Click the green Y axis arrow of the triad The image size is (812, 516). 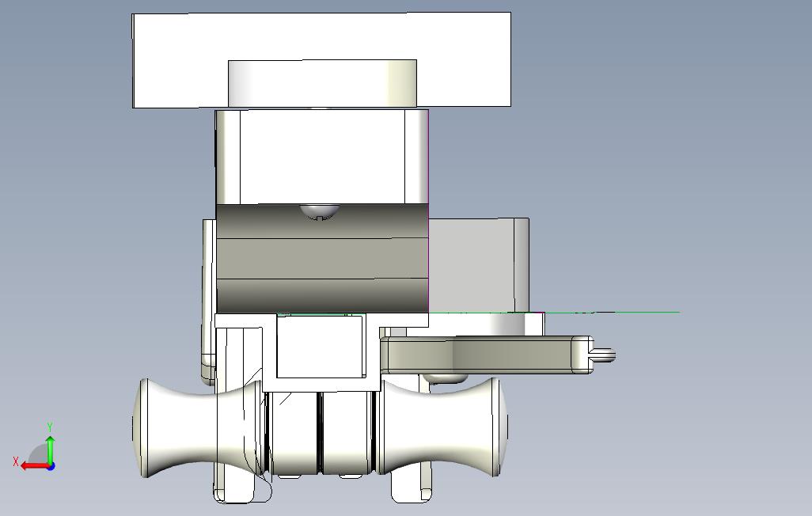[50, 450]
